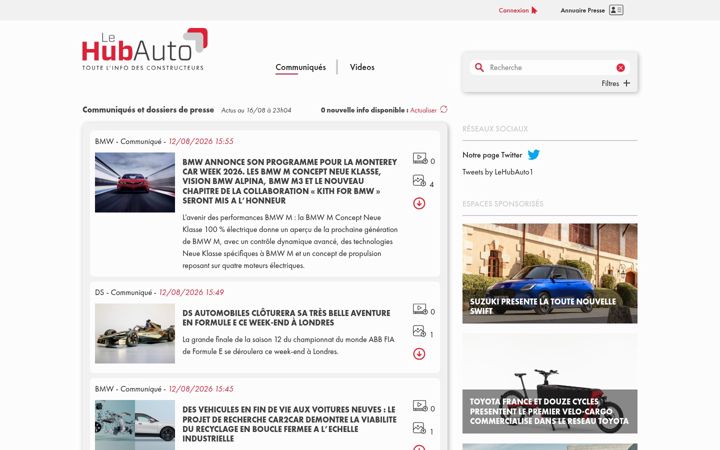Click the Actualiser link

point(423,110)
